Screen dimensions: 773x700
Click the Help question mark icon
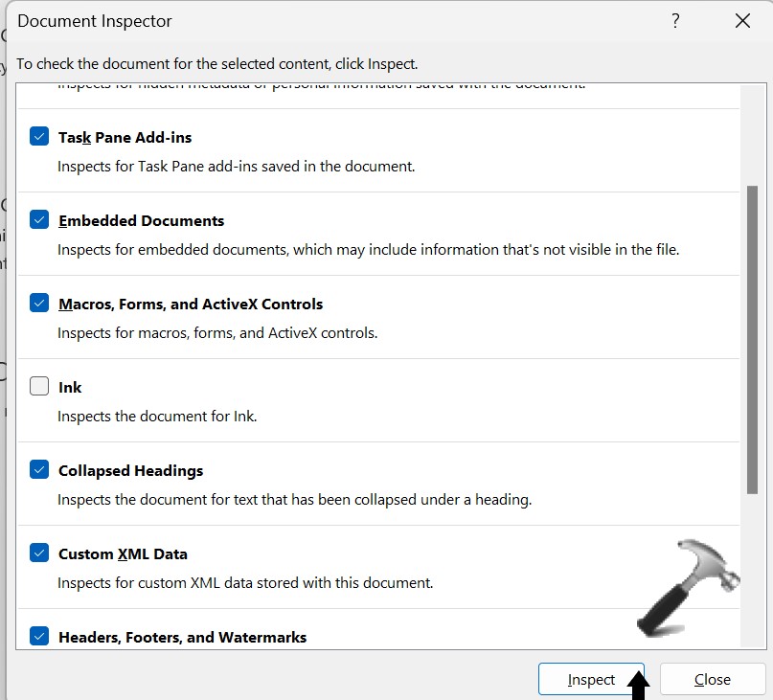[x=675, y=20]
